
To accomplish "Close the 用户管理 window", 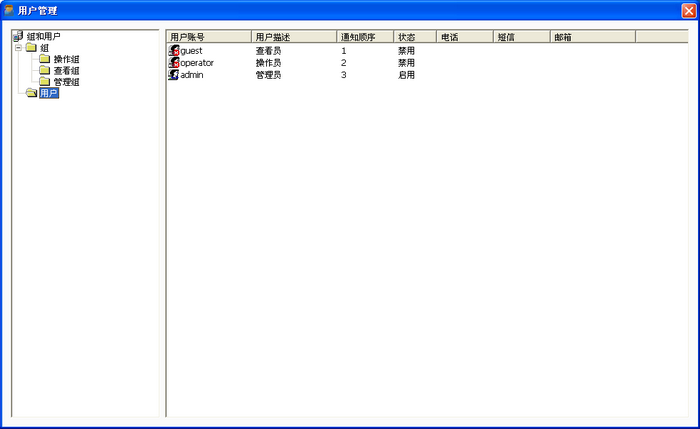I will (685, 10).
